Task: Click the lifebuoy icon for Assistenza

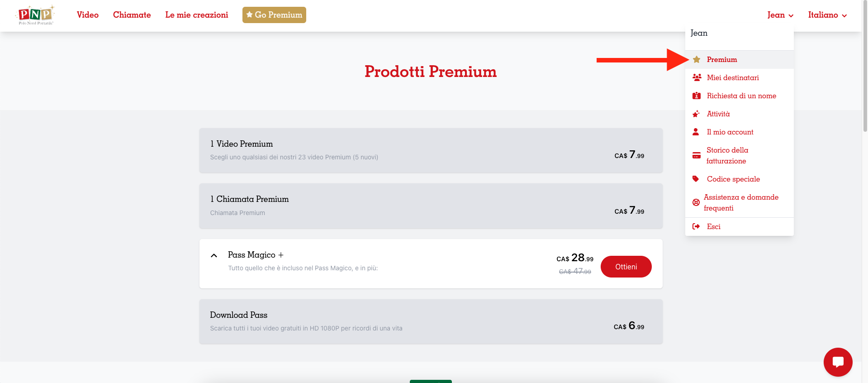Action: [696, 202]
